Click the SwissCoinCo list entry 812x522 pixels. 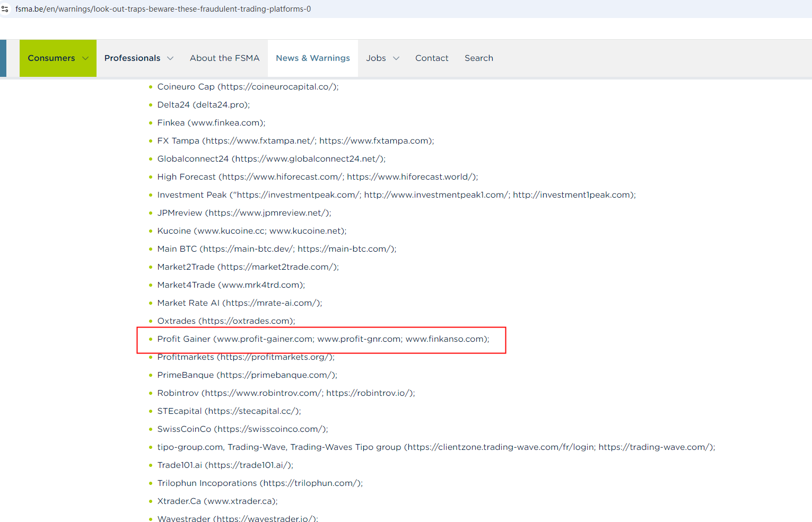tap(242, 429)
